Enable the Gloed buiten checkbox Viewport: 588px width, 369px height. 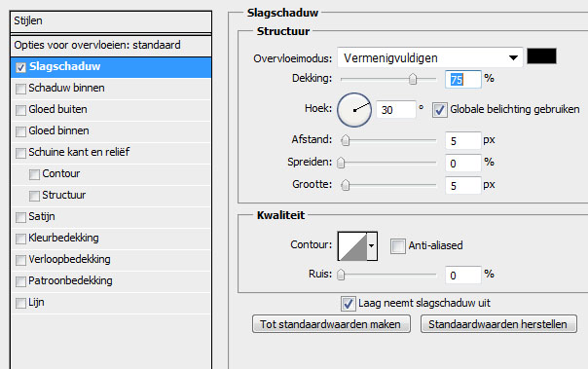[20, 110]
